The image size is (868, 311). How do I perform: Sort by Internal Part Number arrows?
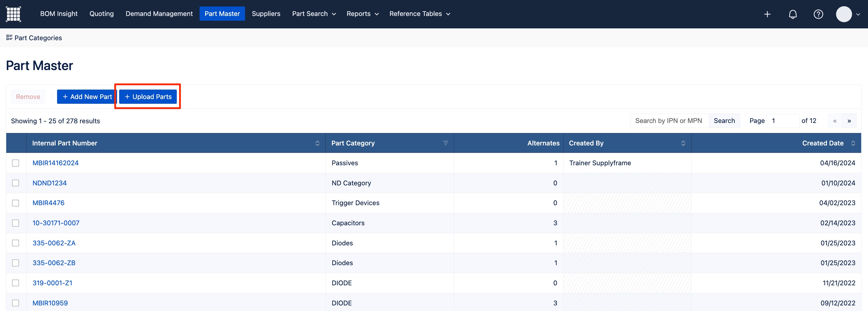317,143
